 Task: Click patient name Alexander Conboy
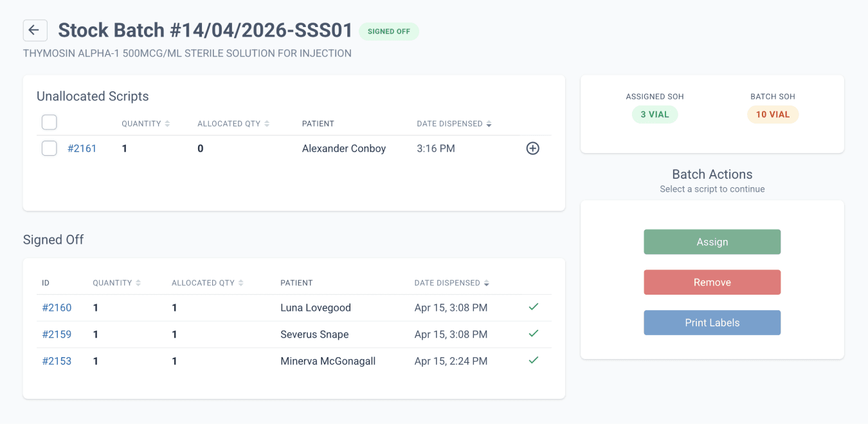click(x=344, y=149)
